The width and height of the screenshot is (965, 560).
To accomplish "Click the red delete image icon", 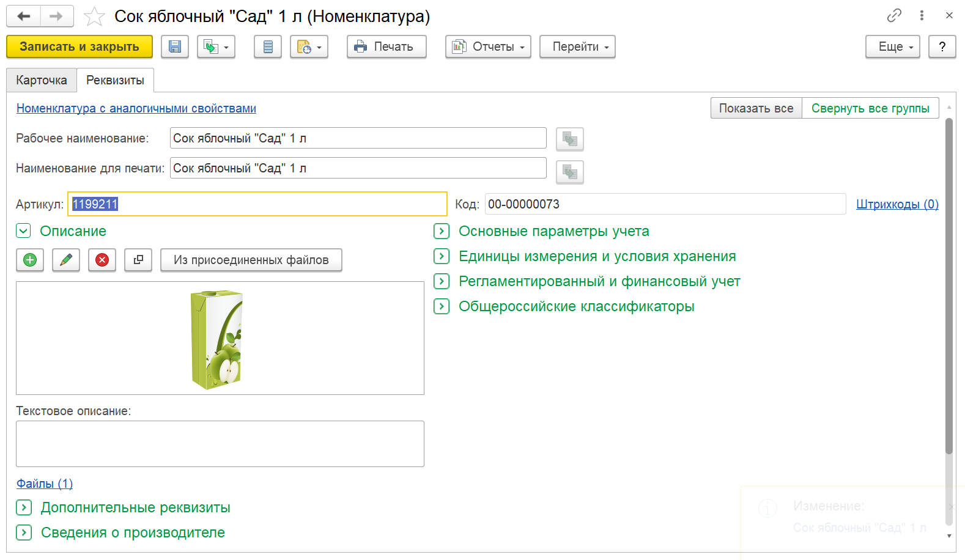I will [x=102, y=260].
